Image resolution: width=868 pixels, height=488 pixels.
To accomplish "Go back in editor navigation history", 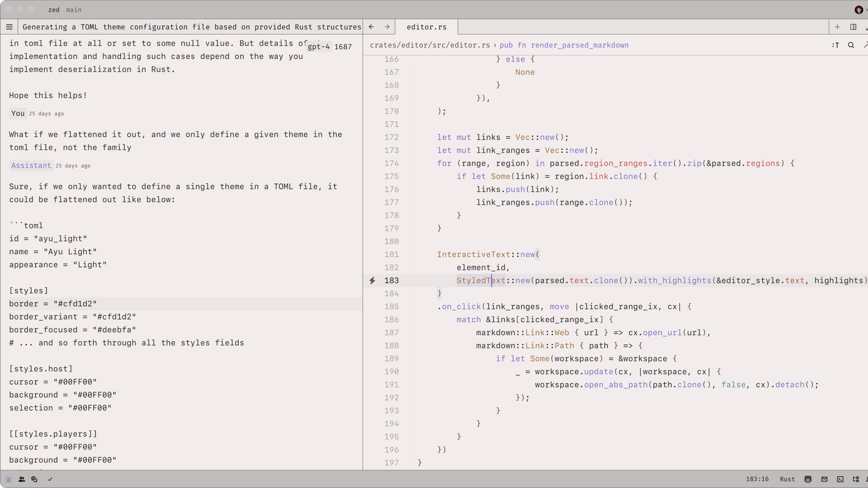I will pos(371,27).
